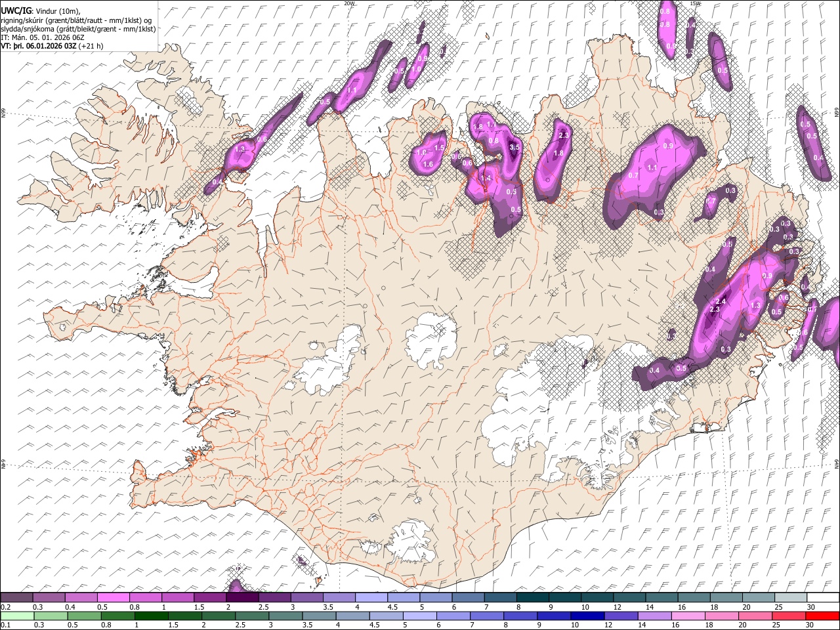Choose the dark navy 10 swatch in lower legend
Screen dimensions: 840x630
coord(586,616)
